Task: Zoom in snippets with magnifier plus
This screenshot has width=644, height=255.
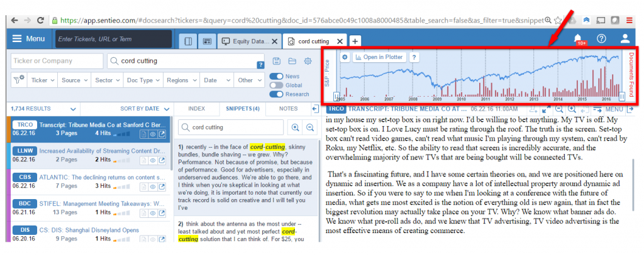Action: tap(296, 127)
